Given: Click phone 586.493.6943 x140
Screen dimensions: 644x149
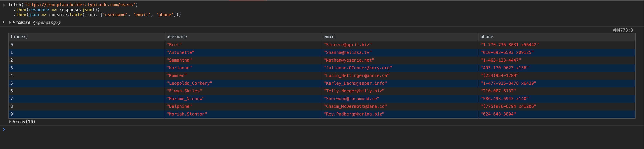Looking at the screenshot, I should point(504,99).
